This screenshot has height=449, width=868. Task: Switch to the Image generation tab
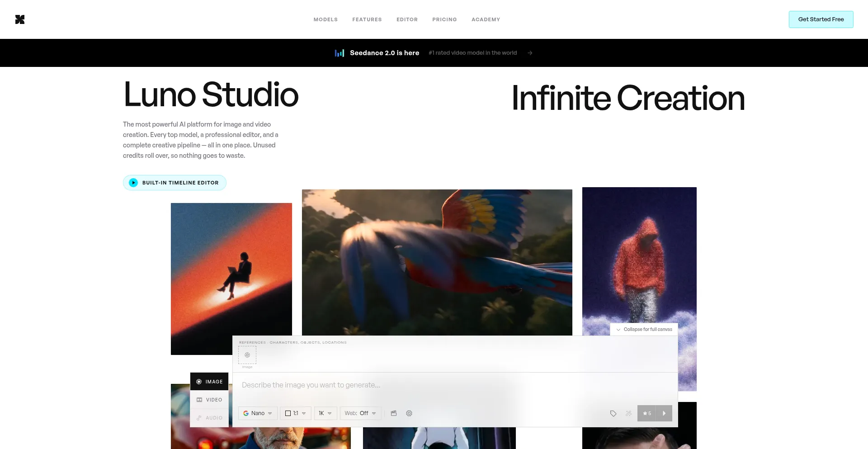pyautogui.click(x=209, y=382)
